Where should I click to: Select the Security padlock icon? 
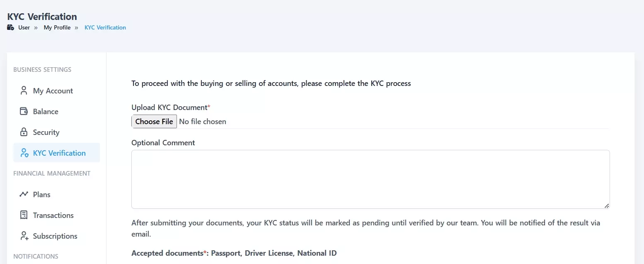coord(24,132)
